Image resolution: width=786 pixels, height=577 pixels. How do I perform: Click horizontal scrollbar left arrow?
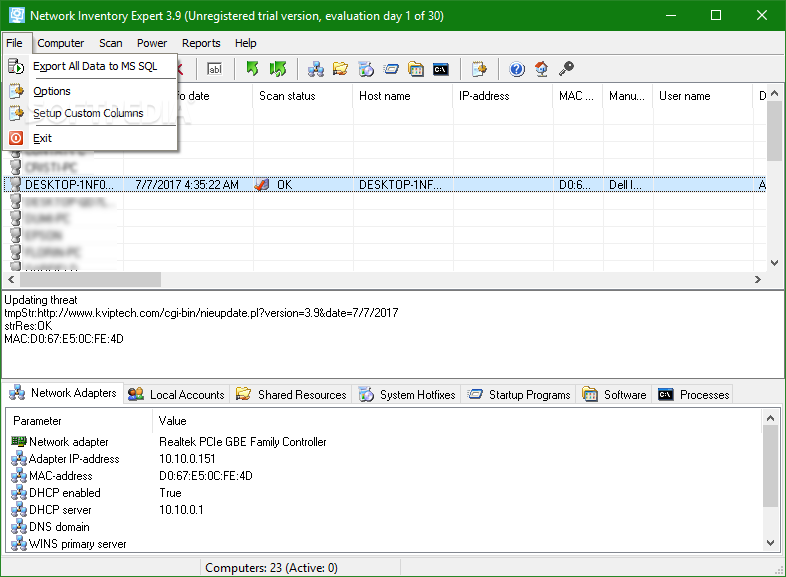point(11,279)
